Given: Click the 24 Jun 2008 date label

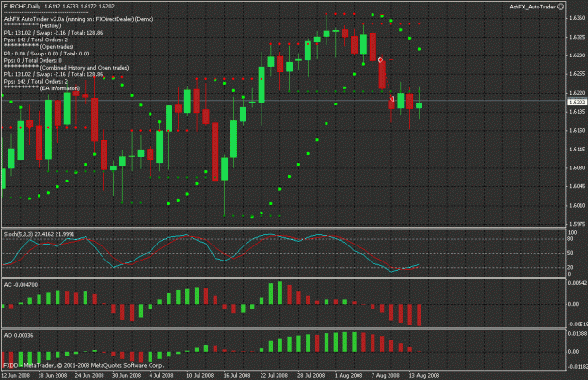Looking at the screenshot, I should (x=89, y=375).
